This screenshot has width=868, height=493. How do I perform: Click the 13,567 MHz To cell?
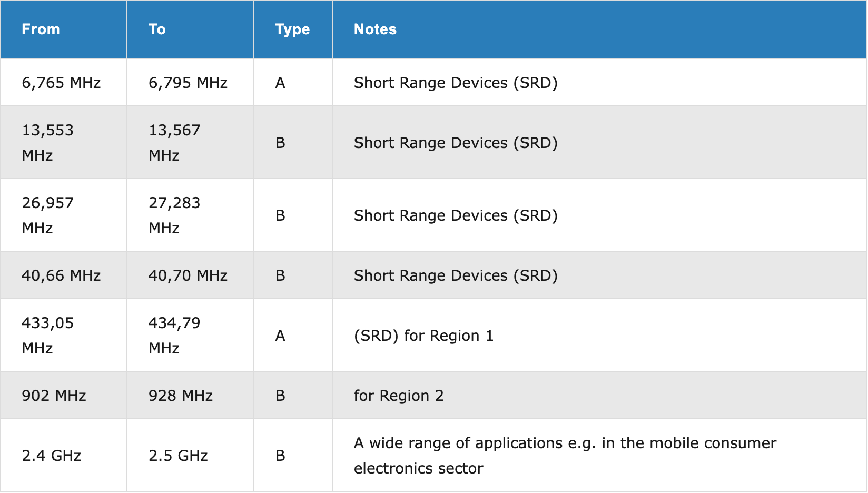coord(174,143)
